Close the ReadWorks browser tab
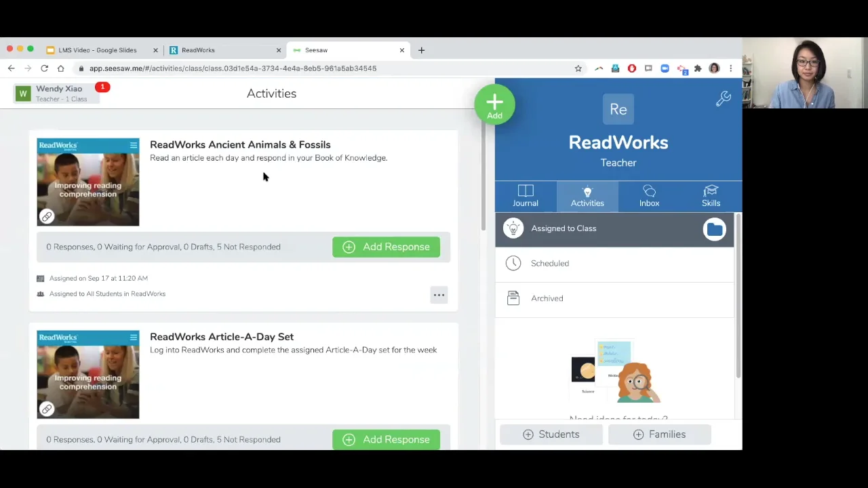Image resolution: width=868 pixels, height=488 pixels. [x=278, y=50]
